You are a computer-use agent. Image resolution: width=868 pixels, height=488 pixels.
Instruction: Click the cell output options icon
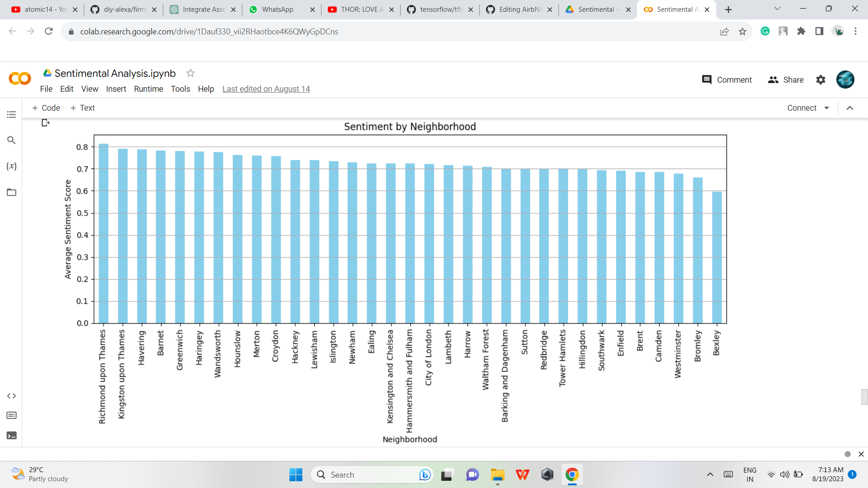click(45, 123)
